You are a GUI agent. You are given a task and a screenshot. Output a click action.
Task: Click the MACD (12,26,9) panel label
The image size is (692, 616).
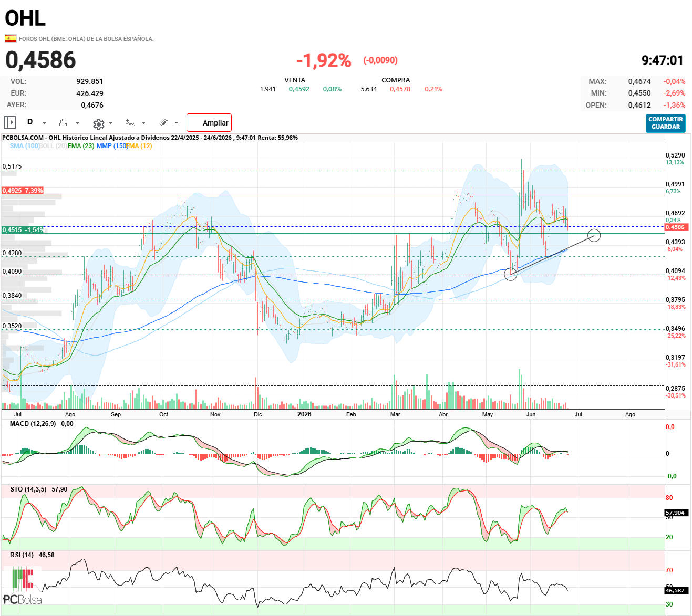pos(33,423)
